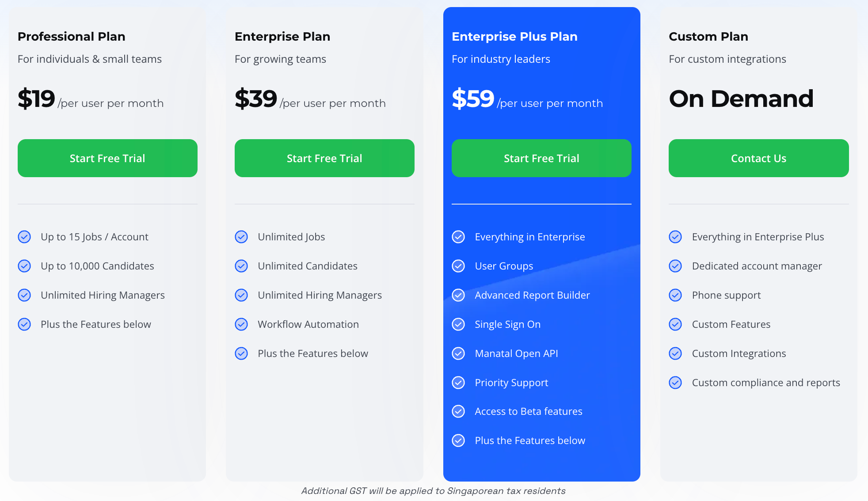Select the Custom Plan heading
This screenshot has width=868, height=501.
[x=708, y=37]
